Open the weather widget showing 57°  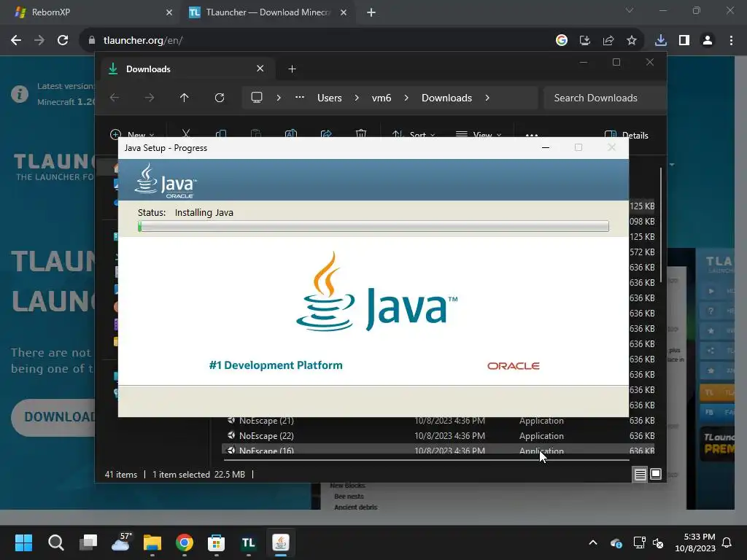point(121,542)
